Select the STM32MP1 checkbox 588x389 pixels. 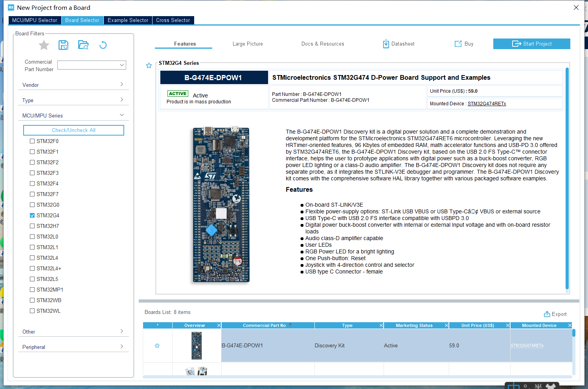click(32, 290)
